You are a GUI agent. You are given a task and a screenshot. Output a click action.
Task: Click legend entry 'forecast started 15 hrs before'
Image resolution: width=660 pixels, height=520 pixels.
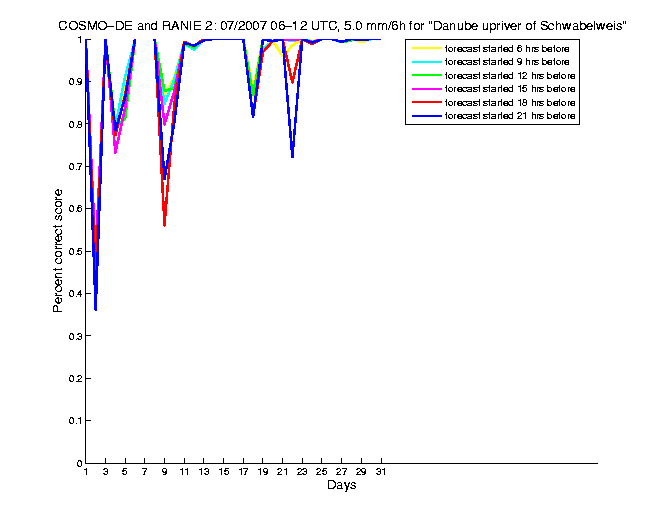510,89
